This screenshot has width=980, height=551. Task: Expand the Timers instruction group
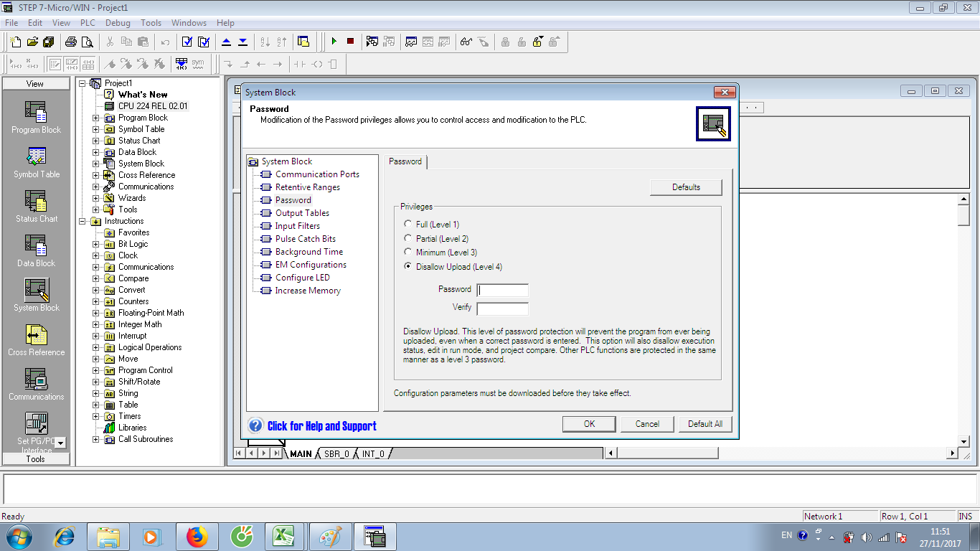point(96,415)
